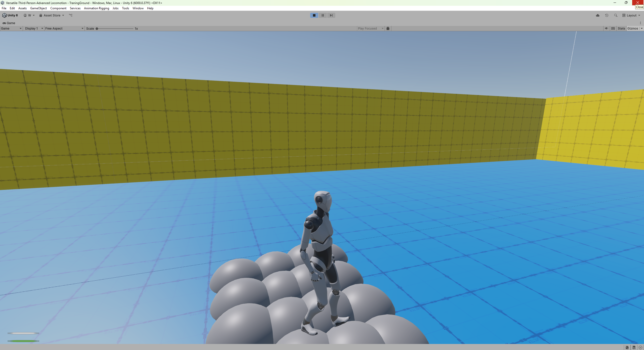Image resolution: width=644 pixels, height=350 pixels.
Task: Open the File menu
Action: (4, 8)
